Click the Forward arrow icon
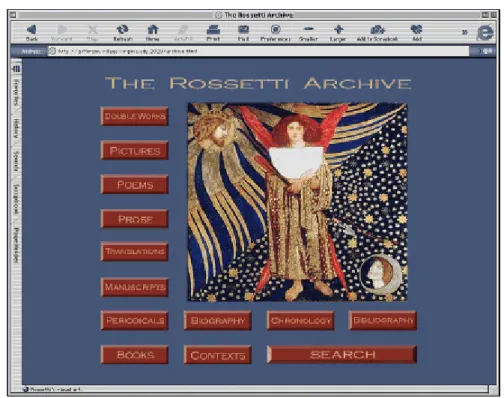This screenshot has height=398, width=504. 62,30
